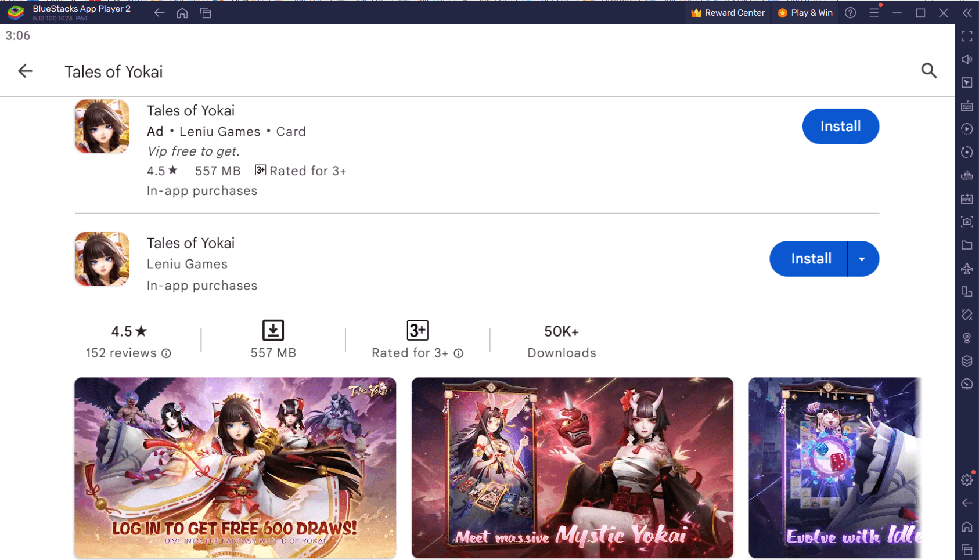The height and width of the screenshot is (560, 979).
Task: Click the '4.5★' rating above 152 reviews
Action: pos(129,331)
